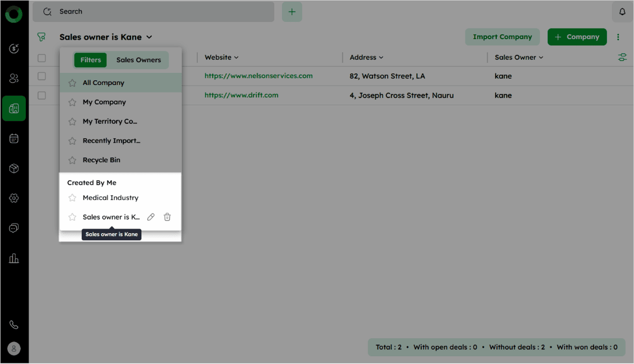The height and width of the screenshot is (364, 634).
Task: Click the edit pencil icon for saved filter
Action: [x=151, y=217]
